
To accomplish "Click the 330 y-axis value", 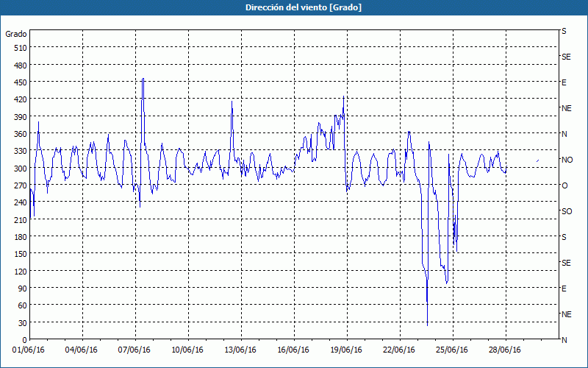I will [x=21, y=151].
